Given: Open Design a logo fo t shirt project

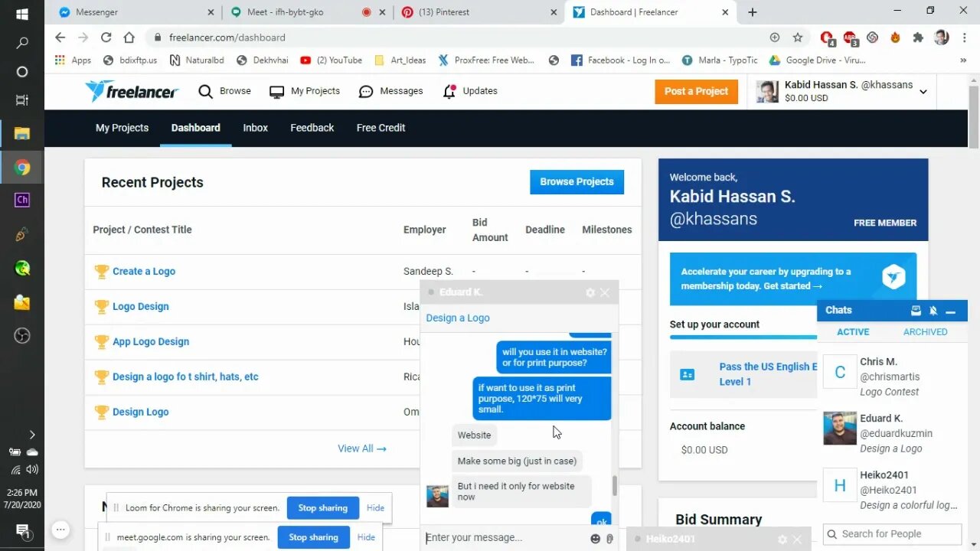Looking at the screenshot, I should pyautogui.click(x=185, y=377).
